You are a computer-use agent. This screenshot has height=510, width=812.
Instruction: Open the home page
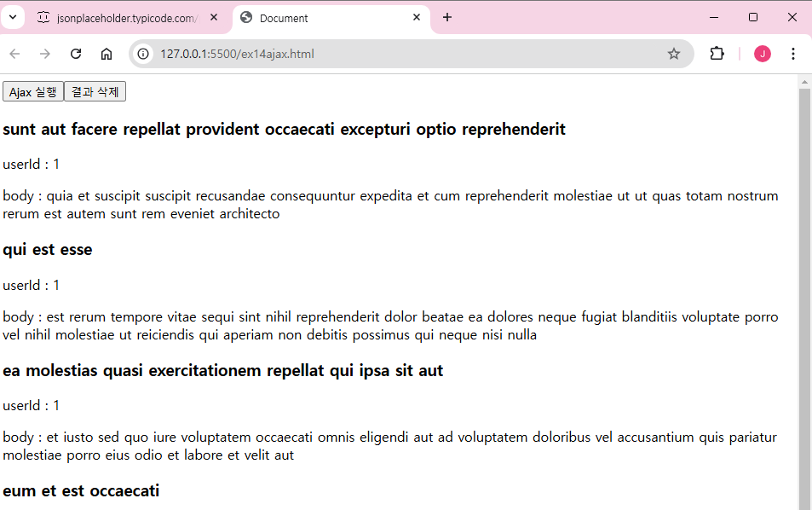coord(107,54)
